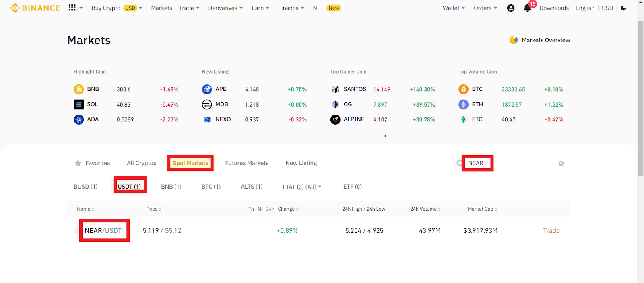Sort by Market Cap column arrows
The width and height of the screenshot is (644, 283).
click(x=496, y=209)
